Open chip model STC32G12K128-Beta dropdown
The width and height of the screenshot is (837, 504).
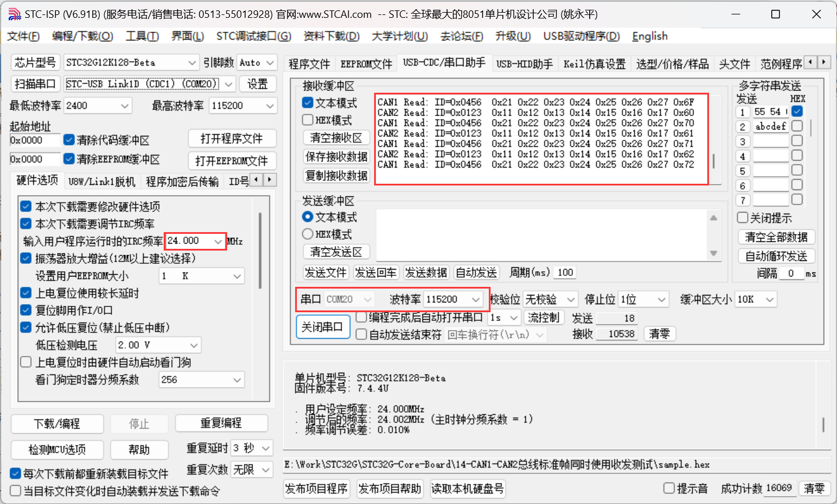click(131, 62)
